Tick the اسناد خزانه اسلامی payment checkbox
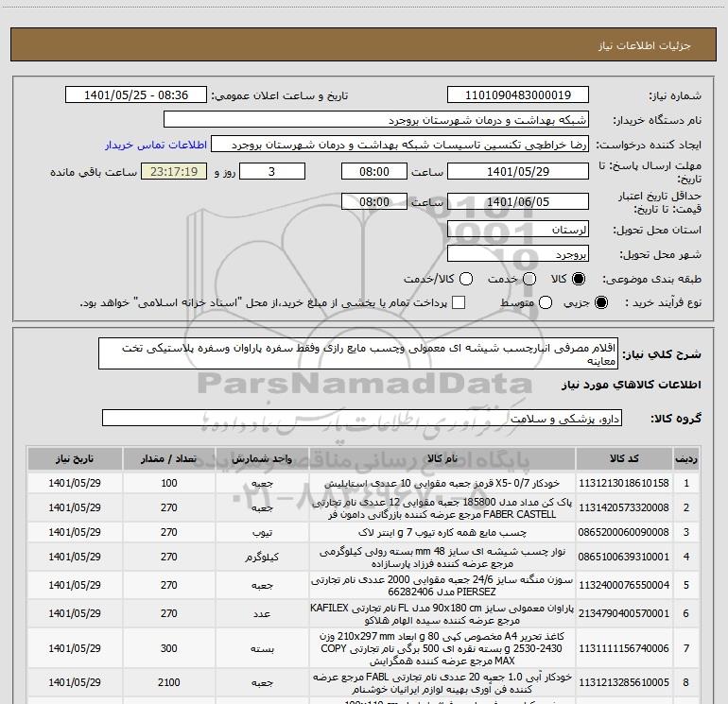 [459, 303]
